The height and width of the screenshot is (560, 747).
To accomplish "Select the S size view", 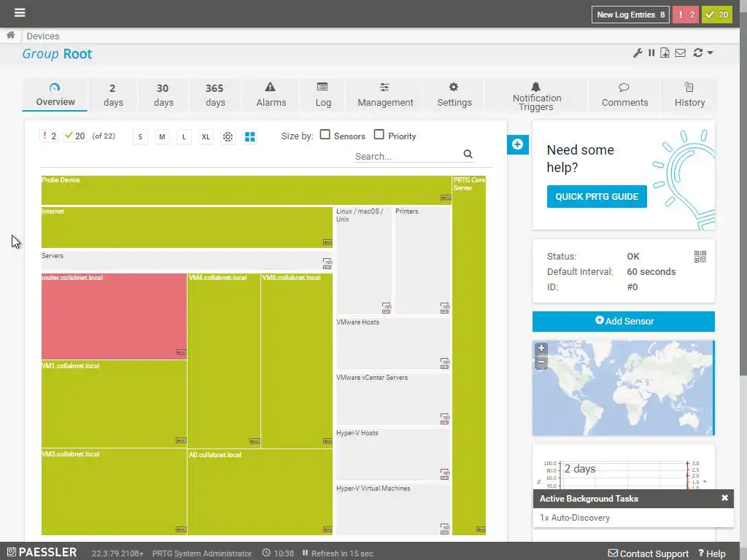I will coord(140,137).
